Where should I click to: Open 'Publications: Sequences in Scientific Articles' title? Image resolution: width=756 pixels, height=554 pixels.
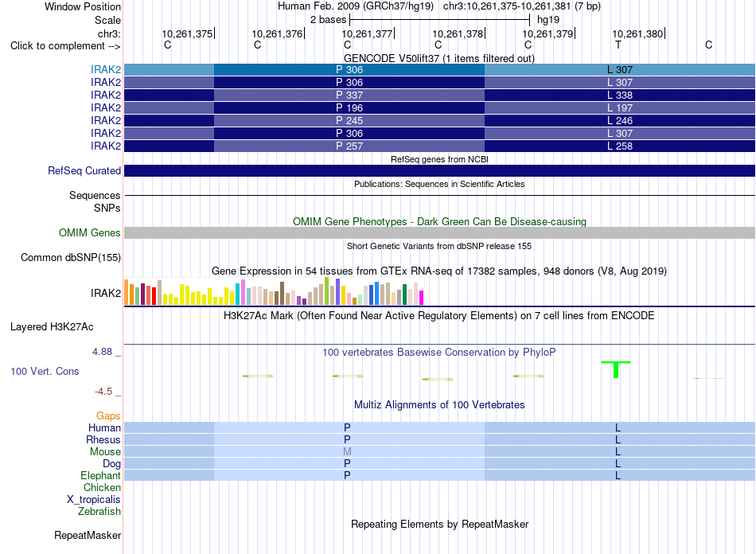[x=439, y=184]
